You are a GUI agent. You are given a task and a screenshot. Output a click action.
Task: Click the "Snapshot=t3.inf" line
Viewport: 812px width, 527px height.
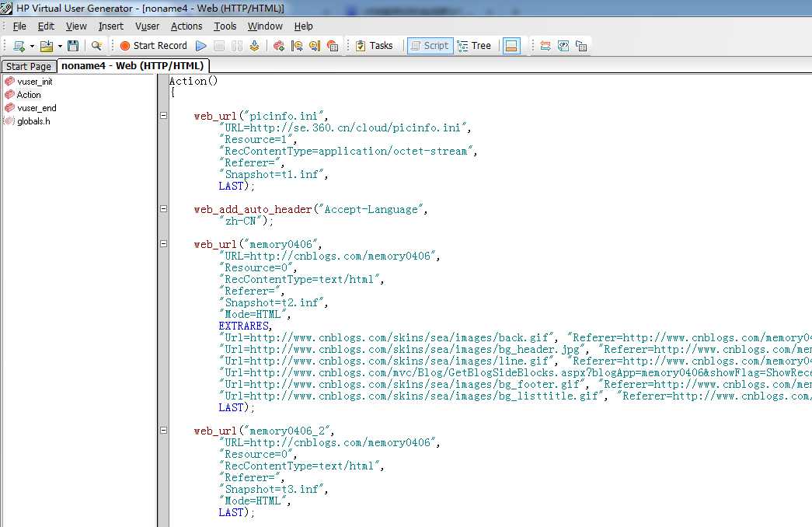274,489
